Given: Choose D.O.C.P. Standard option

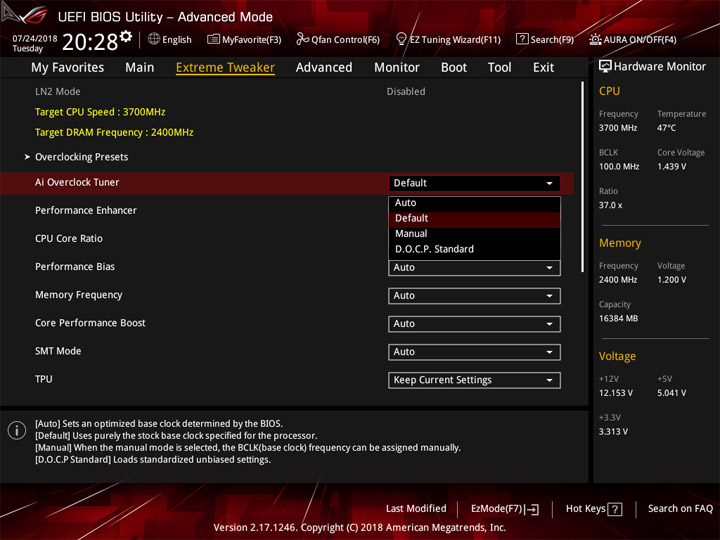Looking at the screenshot, I should [x=474, y=249].
